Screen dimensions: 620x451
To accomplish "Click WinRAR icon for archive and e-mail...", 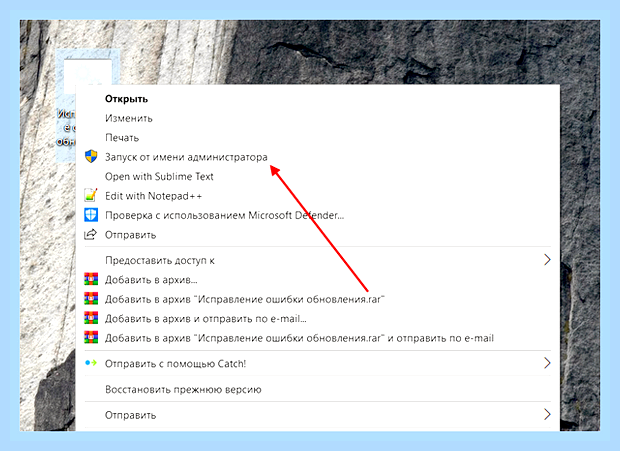I will 91,318.
